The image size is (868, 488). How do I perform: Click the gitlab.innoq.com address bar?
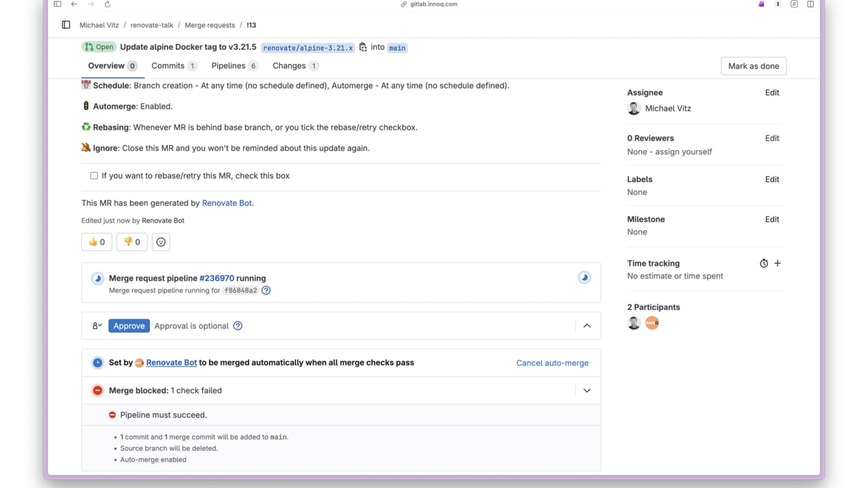[433, 4]
